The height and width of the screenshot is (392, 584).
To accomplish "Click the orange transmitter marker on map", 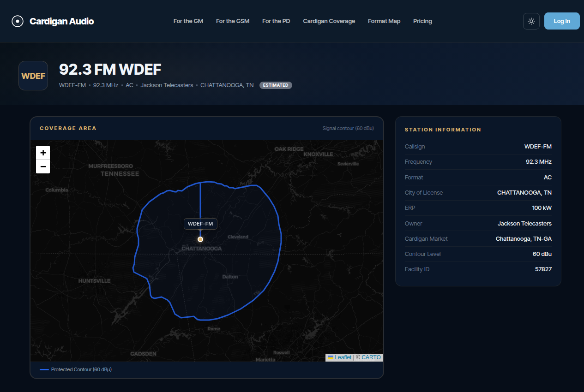I will 200,239.
